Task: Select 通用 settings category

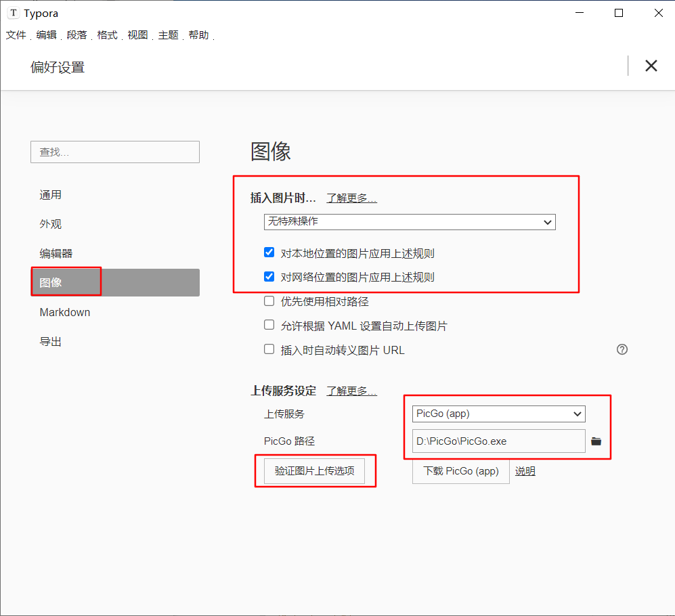Action: 115,195
